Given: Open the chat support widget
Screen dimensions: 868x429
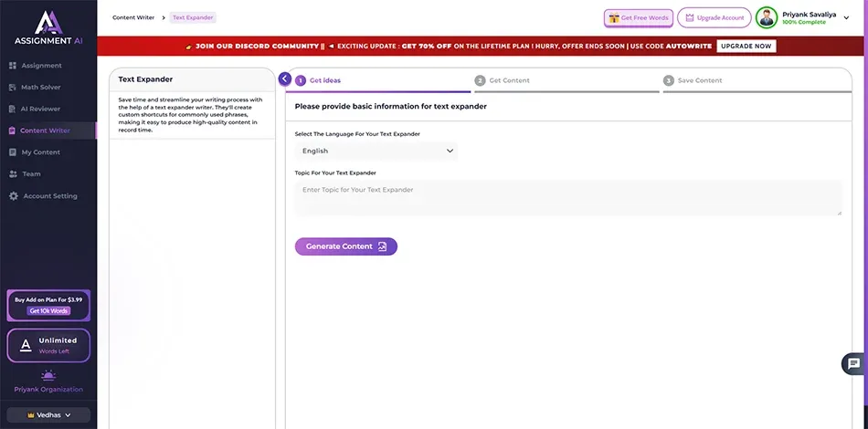Looking at the screenshot, I should tap(853, 363).
